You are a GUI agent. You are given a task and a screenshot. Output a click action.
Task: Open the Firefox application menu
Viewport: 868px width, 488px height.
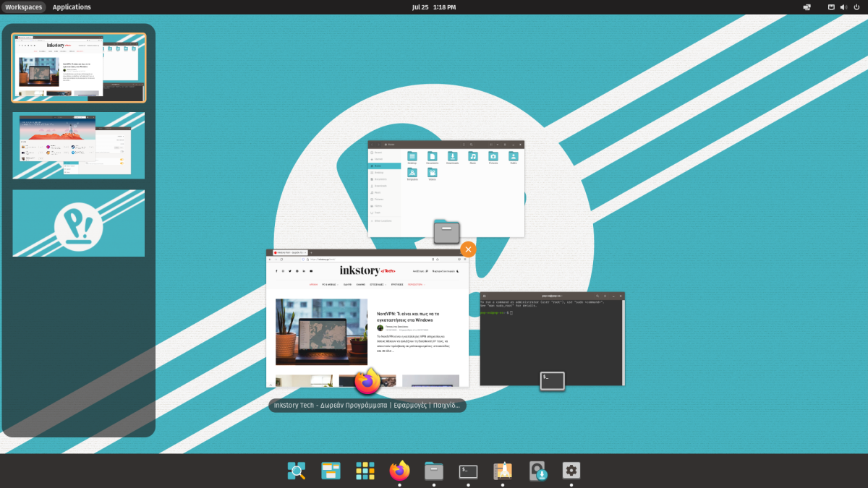tap(466, 260)
